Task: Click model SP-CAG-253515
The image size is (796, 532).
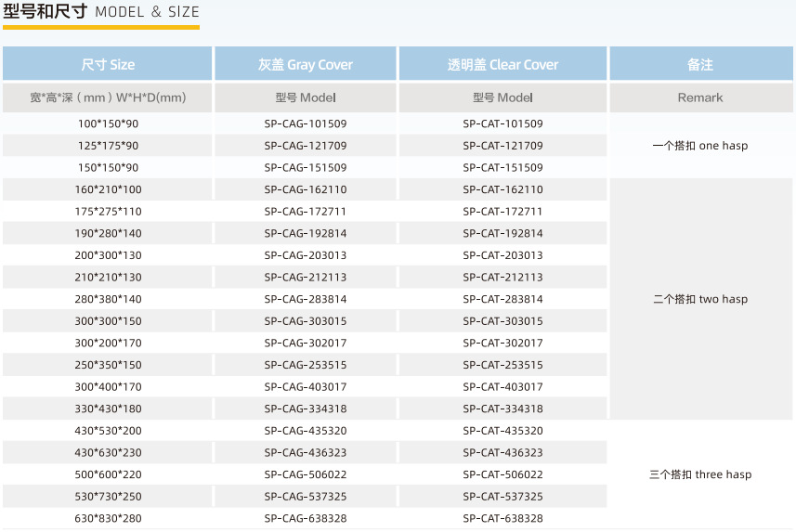Action: point(305,365)
